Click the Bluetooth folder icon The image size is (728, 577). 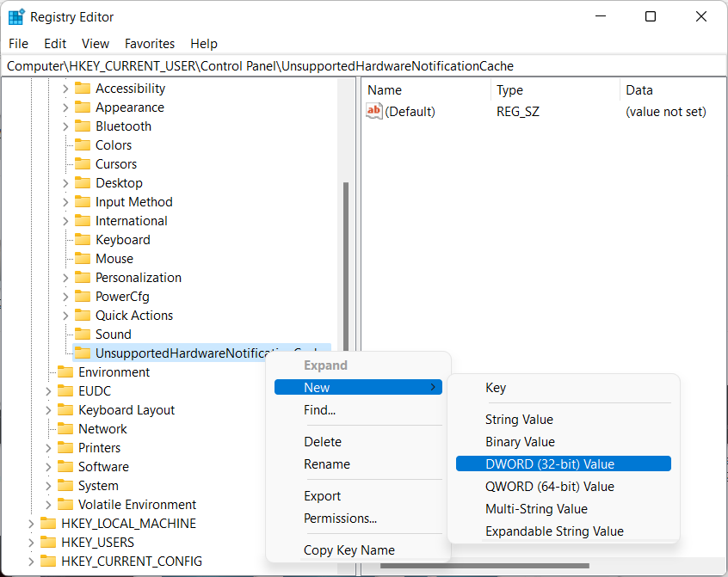tap(83, 126)
